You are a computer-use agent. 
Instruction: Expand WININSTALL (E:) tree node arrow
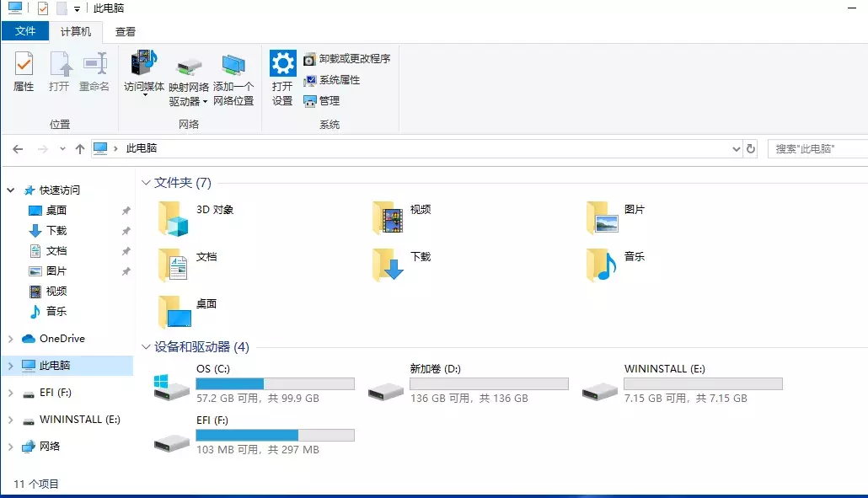10,420
